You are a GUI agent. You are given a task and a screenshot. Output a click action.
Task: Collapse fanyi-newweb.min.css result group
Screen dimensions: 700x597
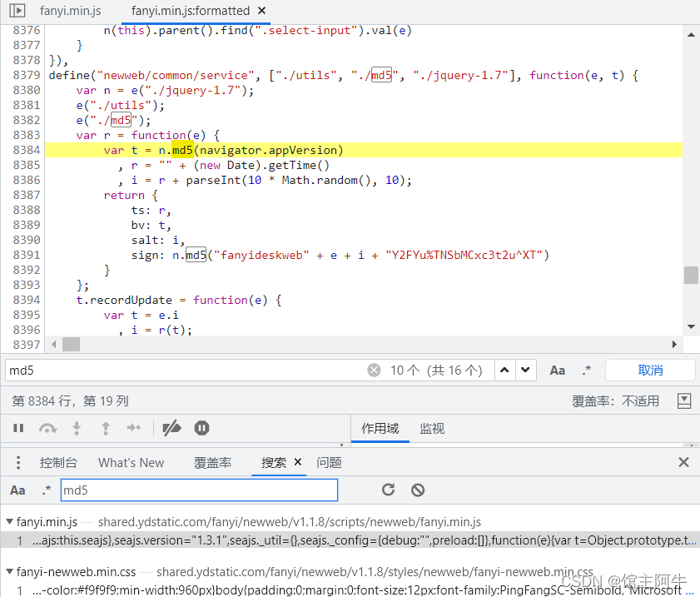9,571
